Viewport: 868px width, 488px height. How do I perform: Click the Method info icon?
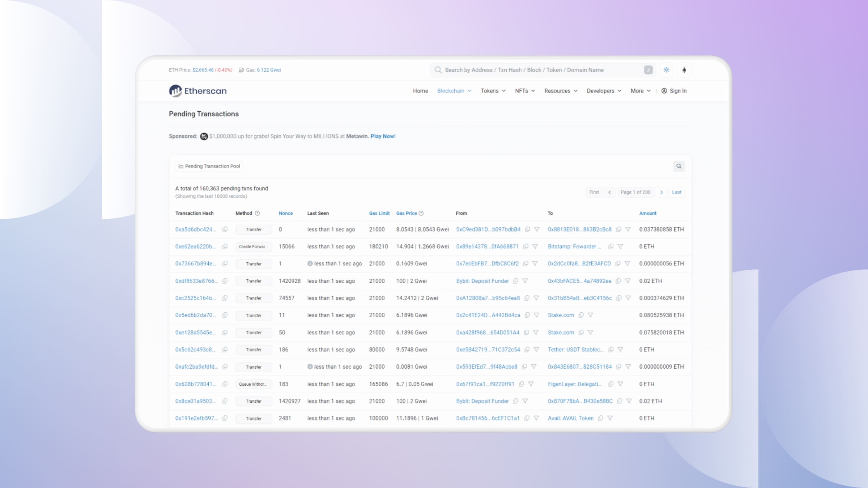pos(257,213)
